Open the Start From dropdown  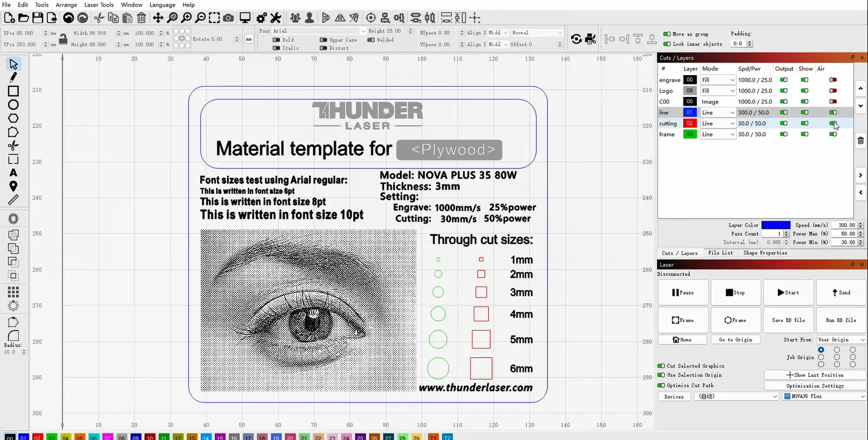(x=841, y=340)
